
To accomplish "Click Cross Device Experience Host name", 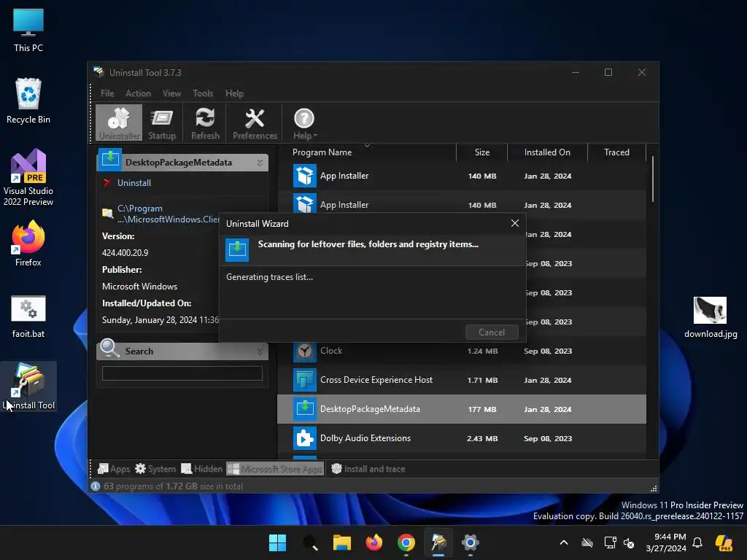I will tap(376, 380).
